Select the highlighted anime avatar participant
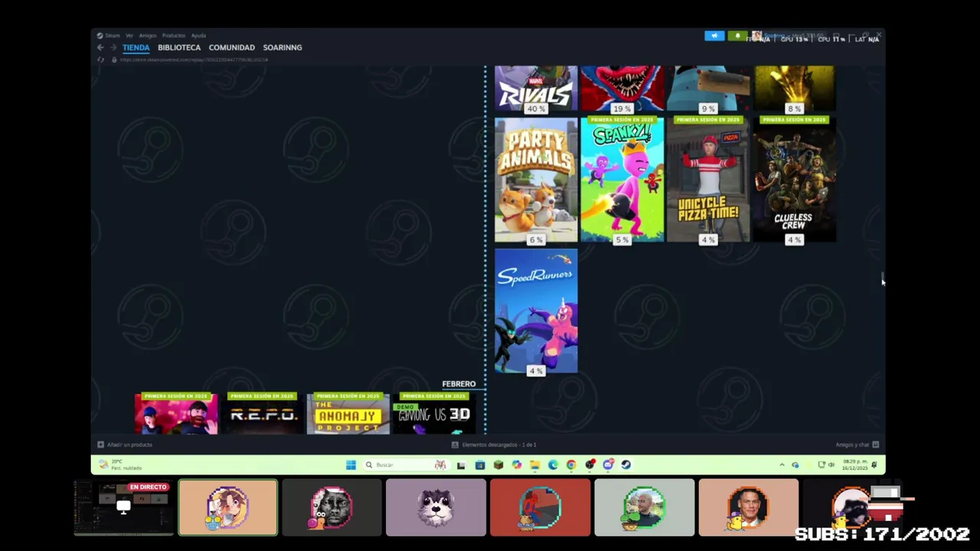Viewport: 980px width, 551px height. pos(228,507)
